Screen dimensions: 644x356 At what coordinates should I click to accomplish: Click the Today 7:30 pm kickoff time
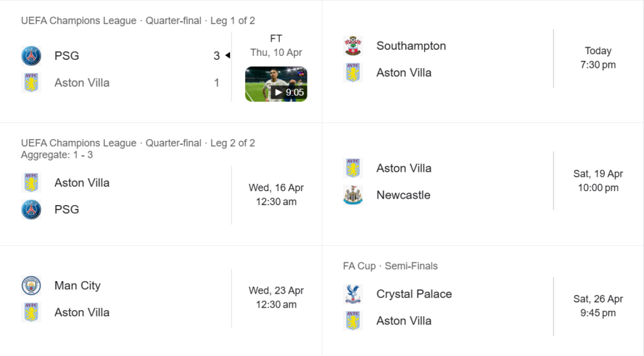click(598, 58)
